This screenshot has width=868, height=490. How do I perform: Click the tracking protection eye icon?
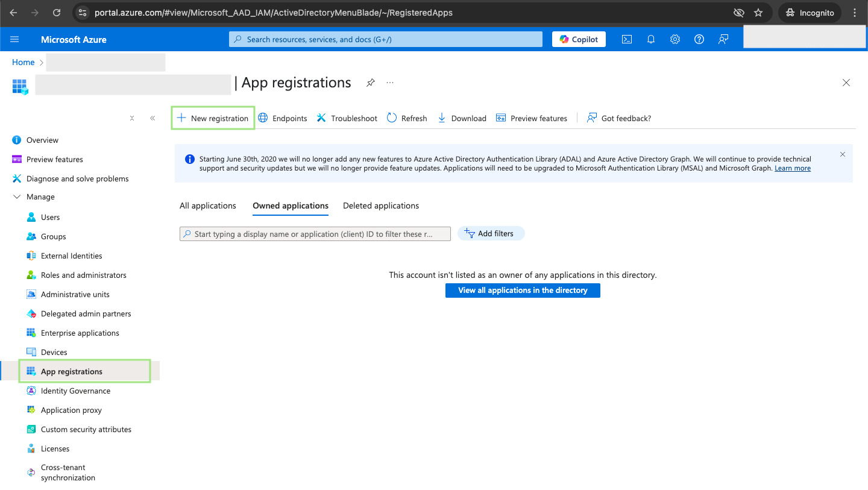pyautogui.click(x=738, y=13)
